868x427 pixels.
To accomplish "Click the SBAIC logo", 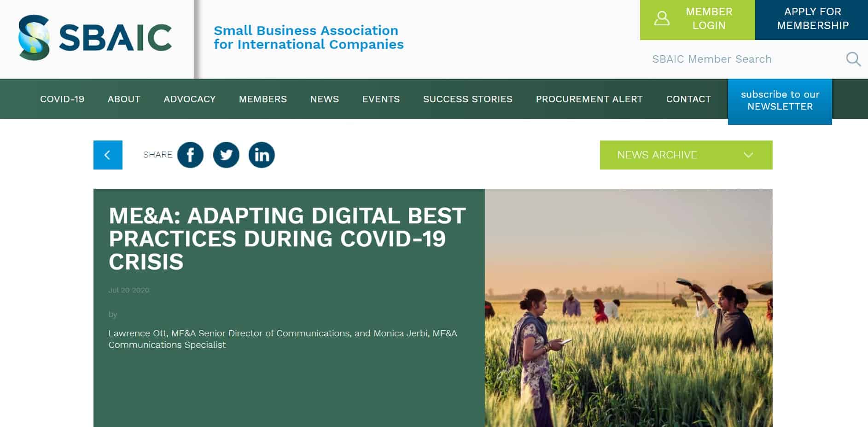I will pyautogui.click(x=95, y=37).
